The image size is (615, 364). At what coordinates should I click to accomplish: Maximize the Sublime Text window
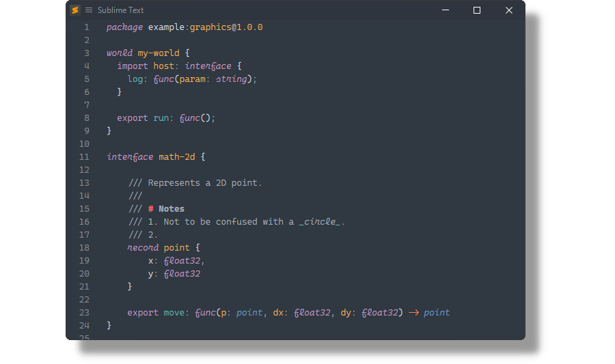[x=477, y=10]
